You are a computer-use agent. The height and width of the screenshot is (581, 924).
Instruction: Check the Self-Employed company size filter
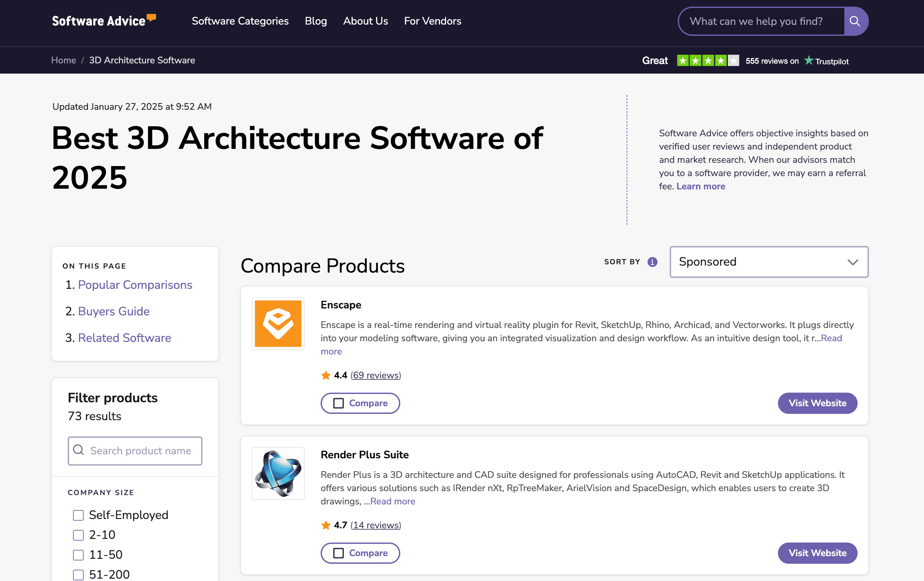coord(78,515)
